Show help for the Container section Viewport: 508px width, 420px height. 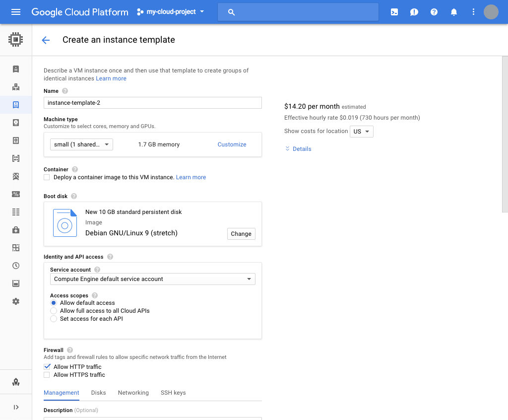[x=75, y=169]
